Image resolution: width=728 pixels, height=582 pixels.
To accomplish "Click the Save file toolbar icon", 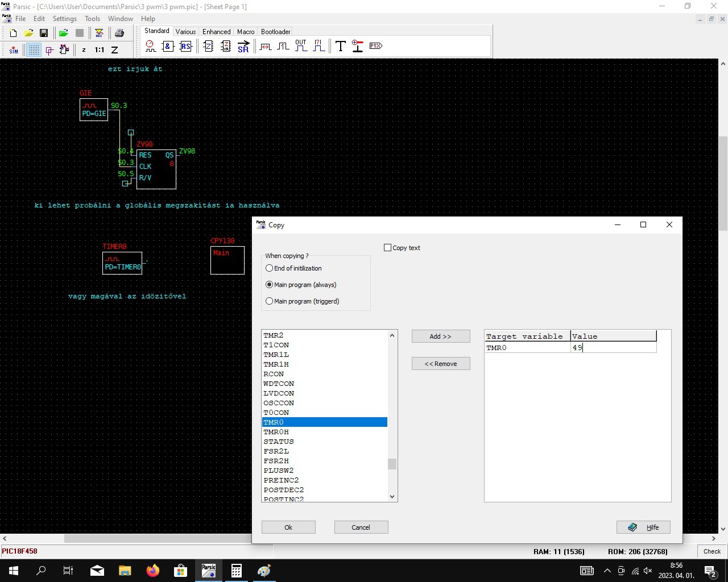I will (44, 34).
